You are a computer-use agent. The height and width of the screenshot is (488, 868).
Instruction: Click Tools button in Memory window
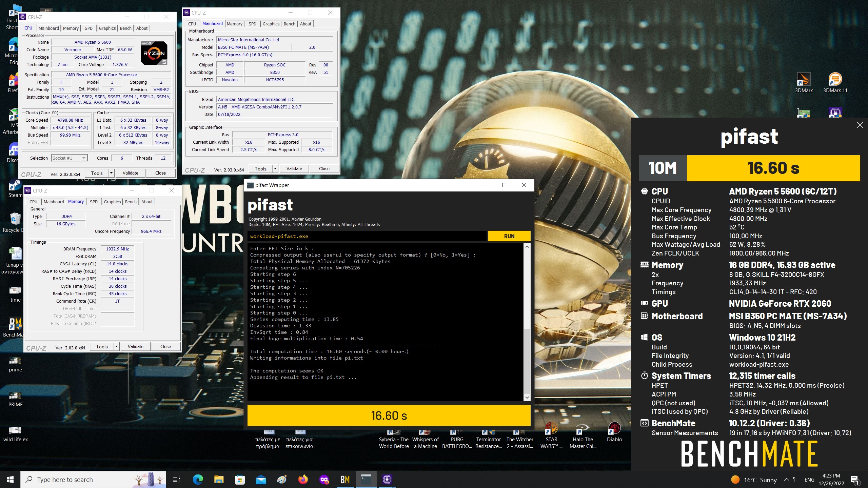click(102, 347)
